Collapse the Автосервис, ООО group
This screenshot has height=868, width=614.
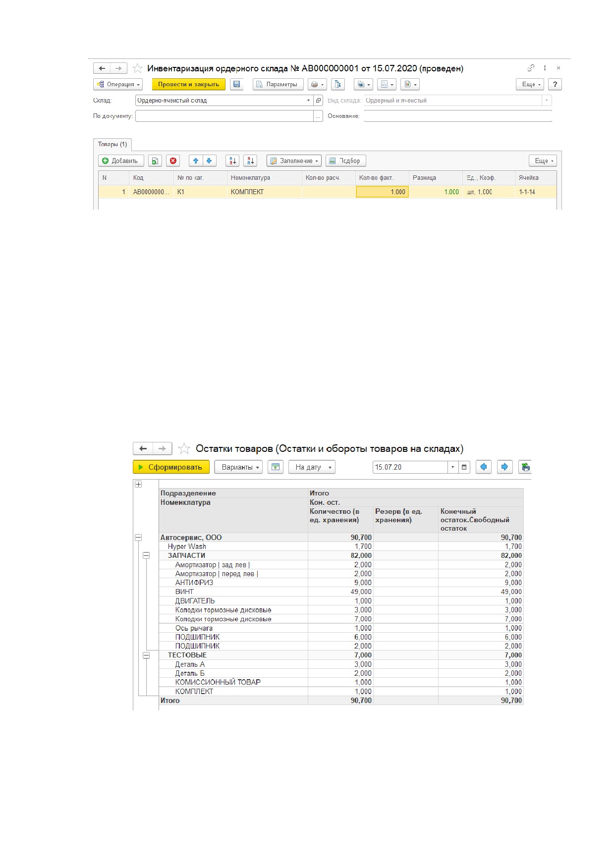[138, 538]
